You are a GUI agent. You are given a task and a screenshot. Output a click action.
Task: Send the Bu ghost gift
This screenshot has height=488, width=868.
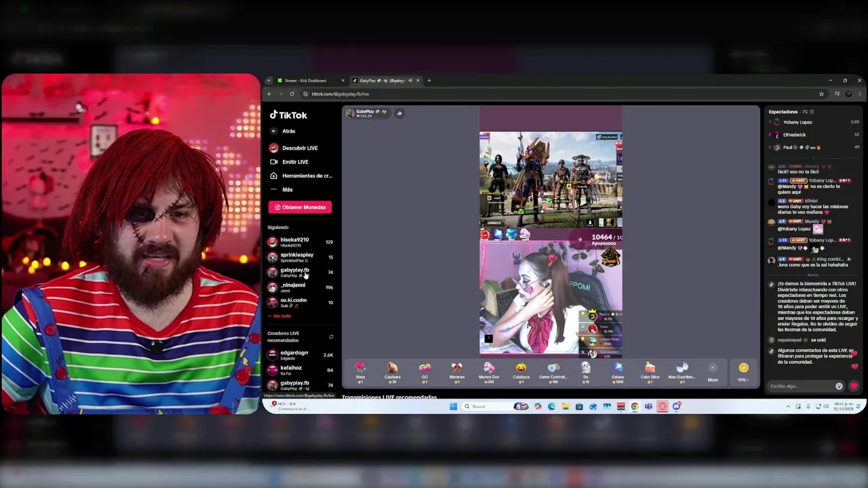(x=586, y=371)
